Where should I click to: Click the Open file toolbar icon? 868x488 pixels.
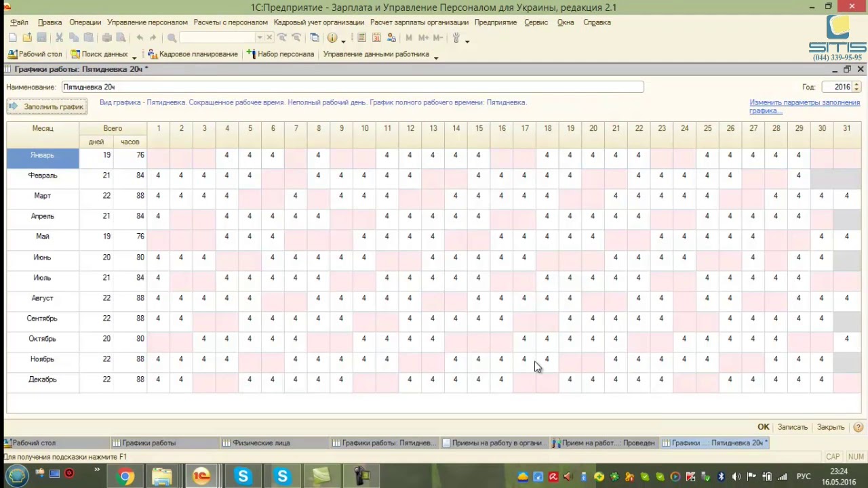tap(27, 38)
